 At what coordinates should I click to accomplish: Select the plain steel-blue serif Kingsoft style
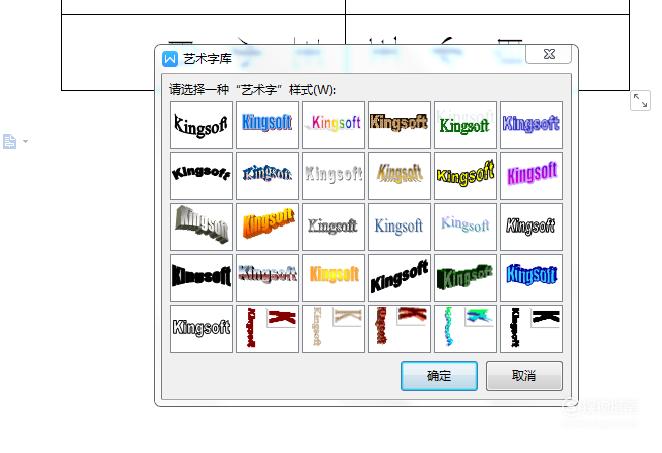(x=399, y=227)
